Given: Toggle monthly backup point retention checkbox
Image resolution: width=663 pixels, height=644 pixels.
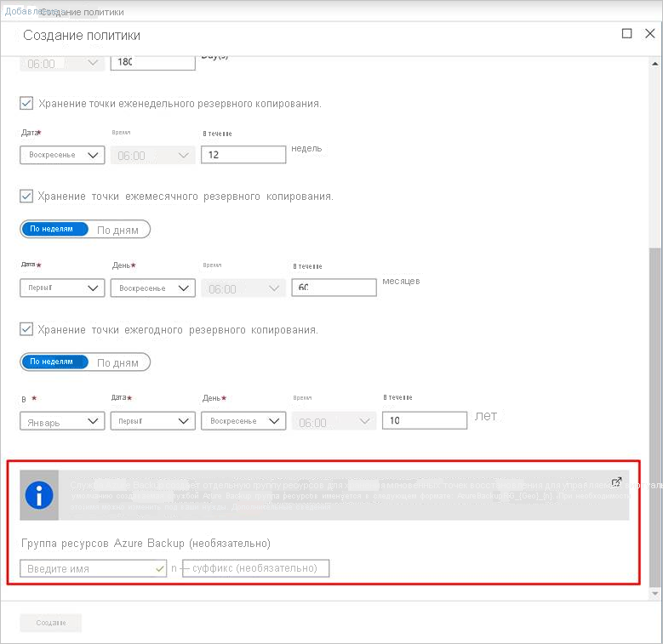Looking at the screenshot, I should pyautogui.click(x=26, y=196).
